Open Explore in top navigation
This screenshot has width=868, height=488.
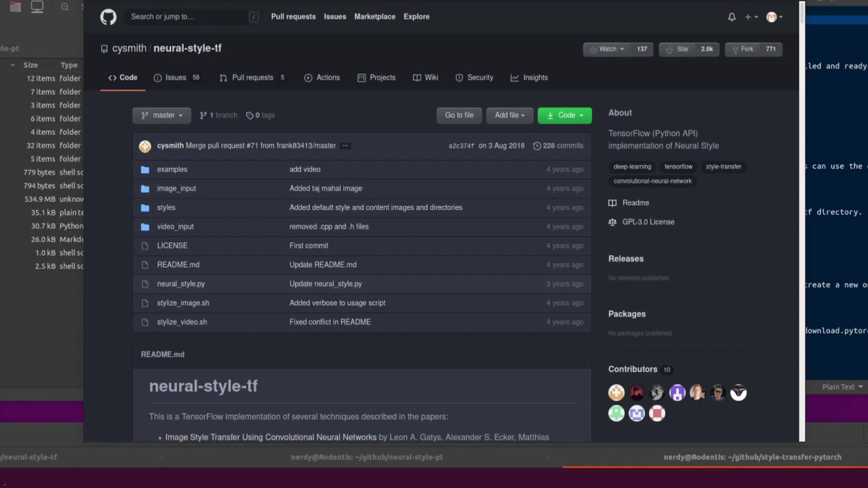point(416,17)
